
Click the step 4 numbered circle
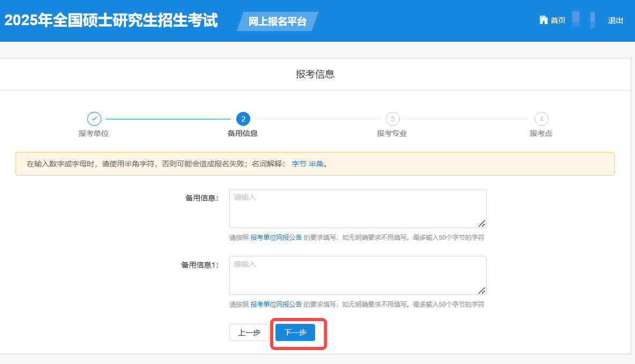pos(541,118)
